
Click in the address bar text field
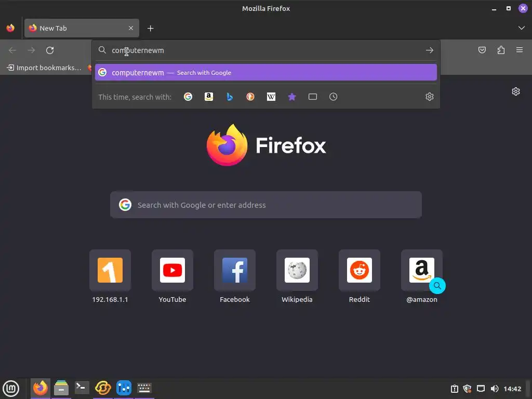[x=267, y=50]
